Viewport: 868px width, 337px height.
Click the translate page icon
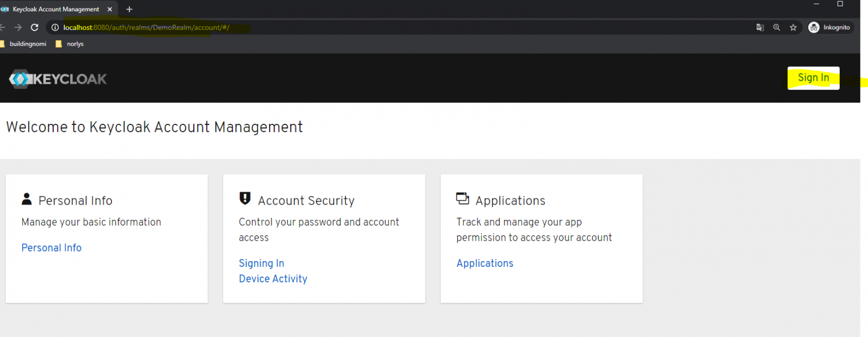pyautogui.click(x=760, y=27)
